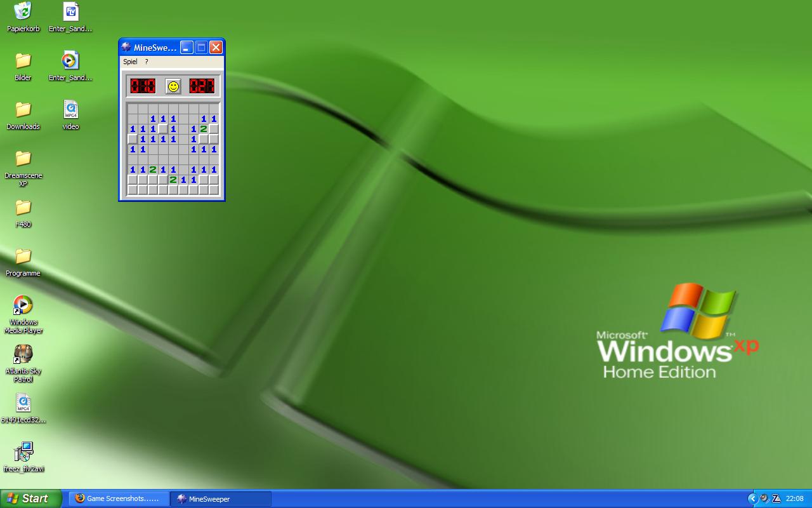Image resolution: width=812 pixels, height=508 pixels.
Task: Open the Spiel menu in MineSweeper
Action: 130,62
